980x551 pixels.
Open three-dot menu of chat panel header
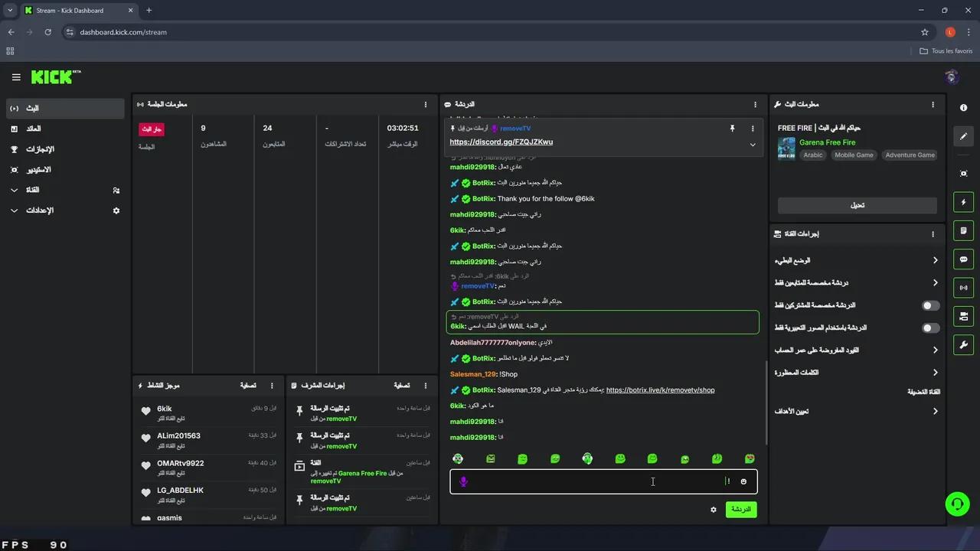pos(756,104)
